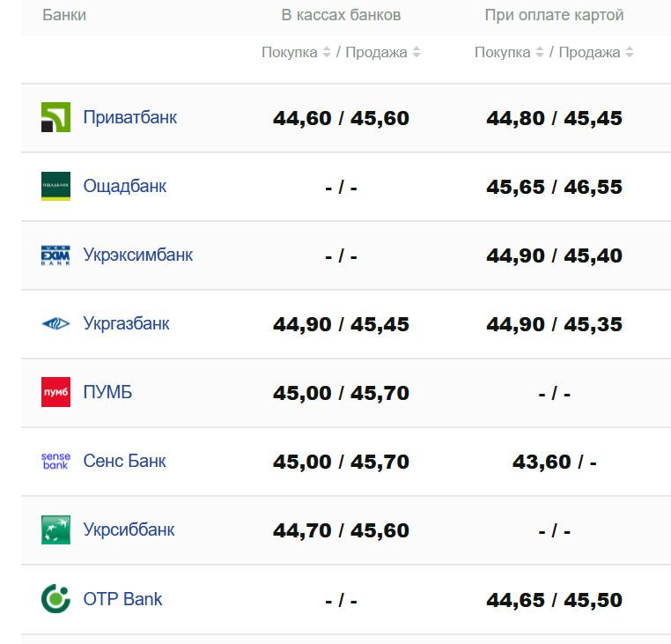Click the Приватбанк logo icon
This screenshot has width=671, height=644.
point(55,117)
